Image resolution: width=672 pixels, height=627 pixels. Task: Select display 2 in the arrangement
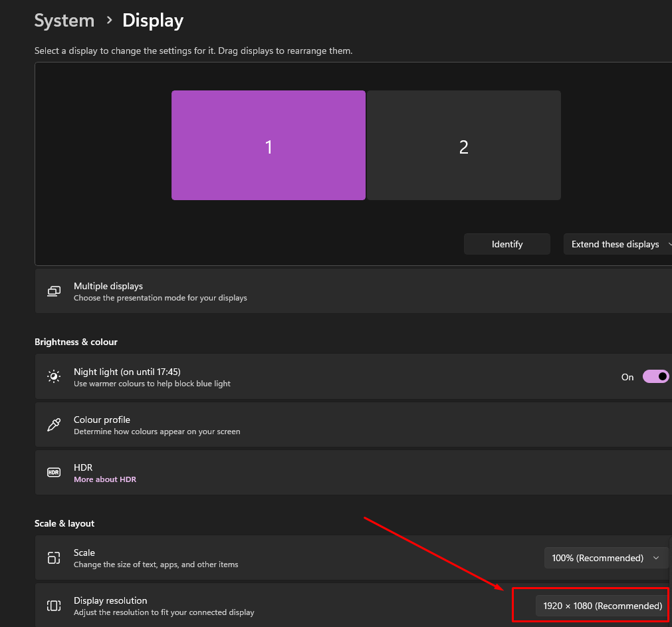tap(464, 146)
